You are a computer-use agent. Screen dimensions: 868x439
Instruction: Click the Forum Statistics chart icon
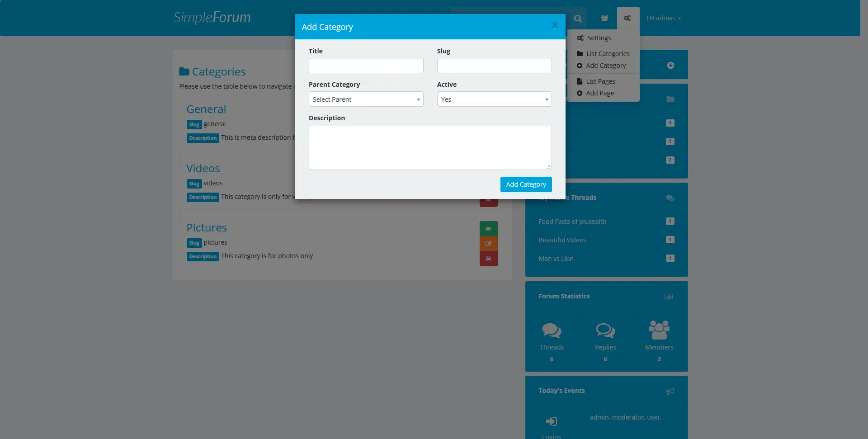[669, 297]
